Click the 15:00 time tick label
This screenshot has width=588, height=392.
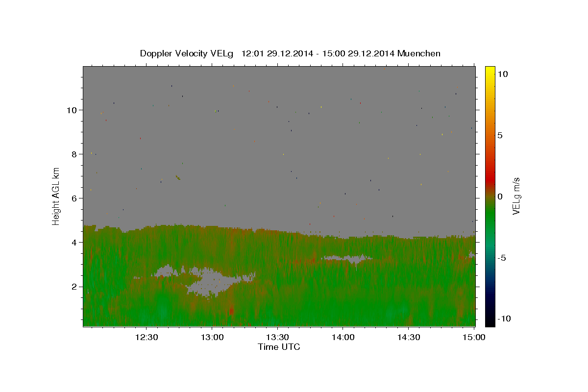[474, 337]
